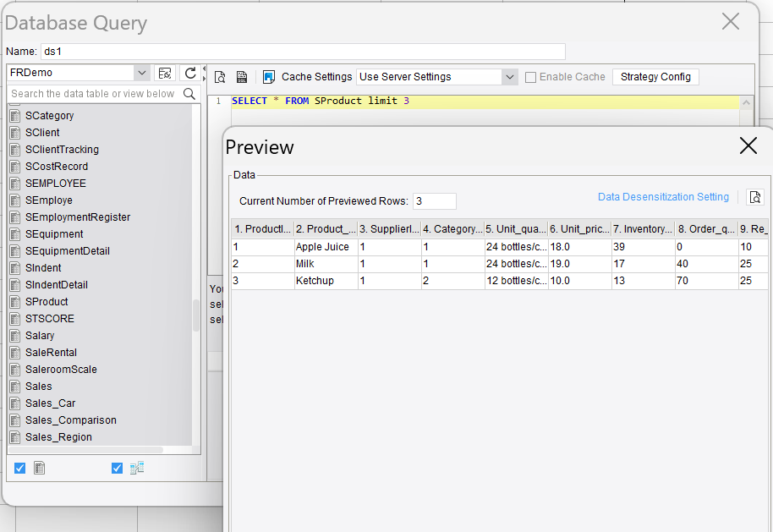This screenshot has width=773, height=532.
Task: Refresh the data table list
Action: coord(191,74)
